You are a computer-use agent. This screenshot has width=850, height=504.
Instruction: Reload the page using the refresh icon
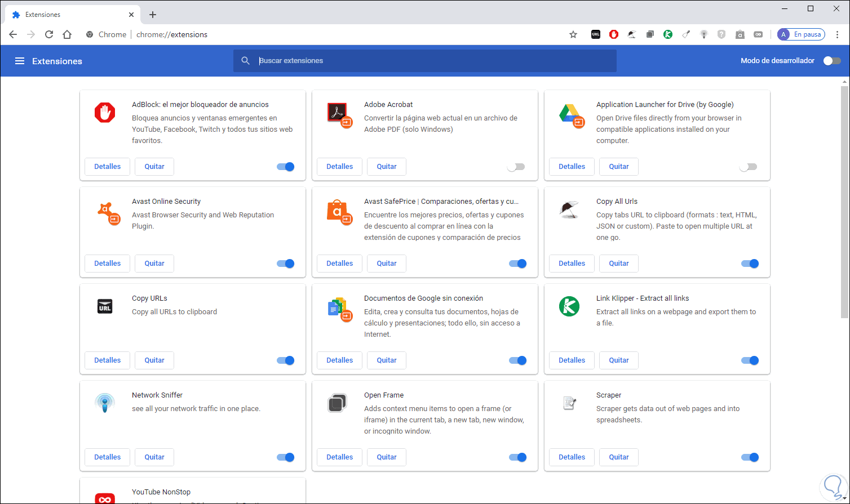click(49, 34)
